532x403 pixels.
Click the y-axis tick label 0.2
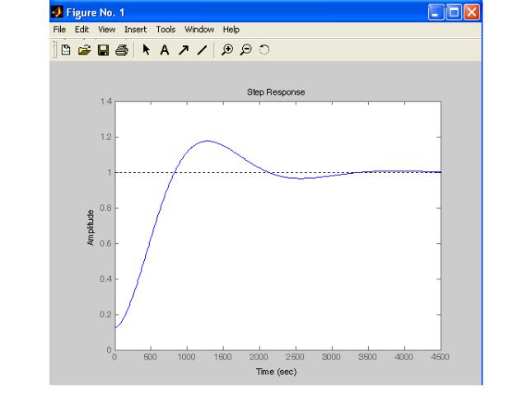point(106,314)
